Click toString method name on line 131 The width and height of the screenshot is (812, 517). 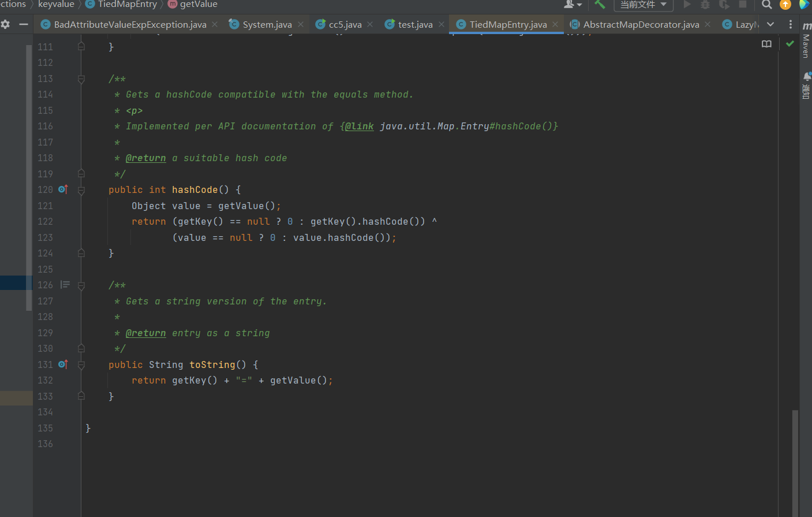[x=212, y=364]
